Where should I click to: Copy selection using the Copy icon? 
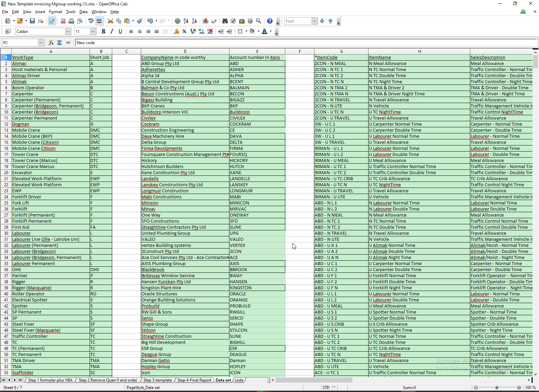119,21
